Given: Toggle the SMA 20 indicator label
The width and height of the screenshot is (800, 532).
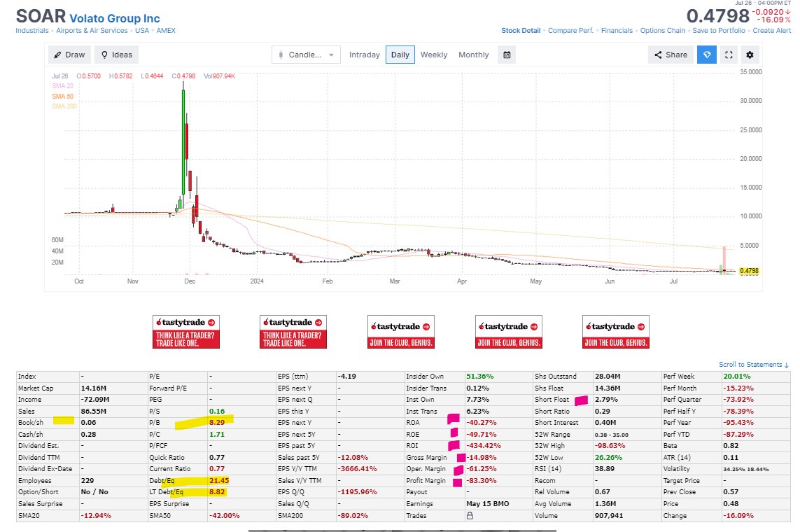Looking at the screenshot, I should tap(63, 85).
